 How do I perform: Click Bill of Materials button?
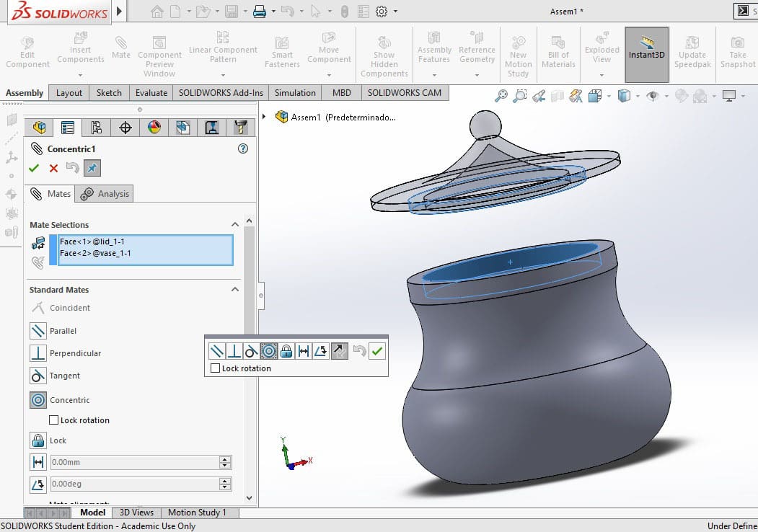coord(558,52)
